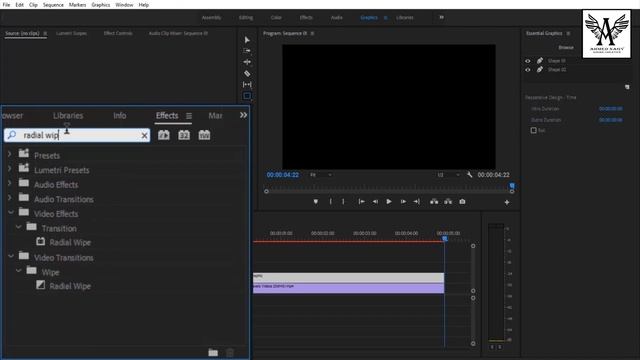This screenshot has width=640, height=360.
Task: Mark In point in Program monitor
Action: coord(331,202)
